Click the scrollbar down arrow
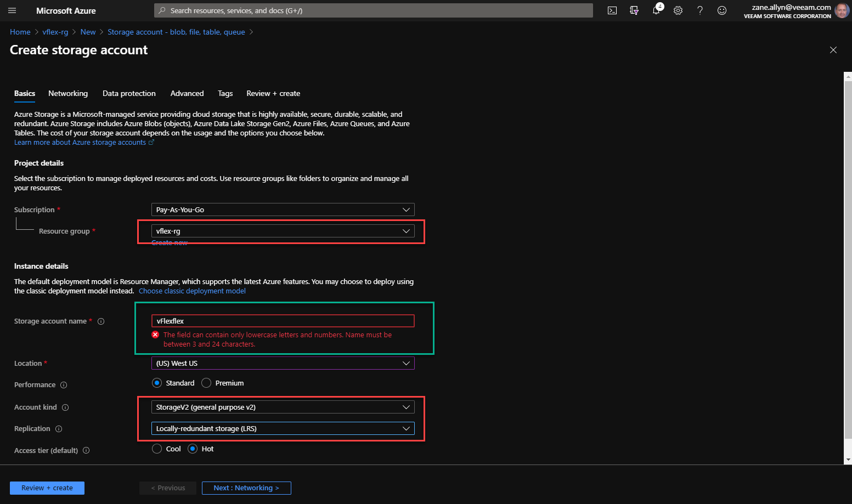Viewport: 852px width, 504px height. [x=848, y=460]
